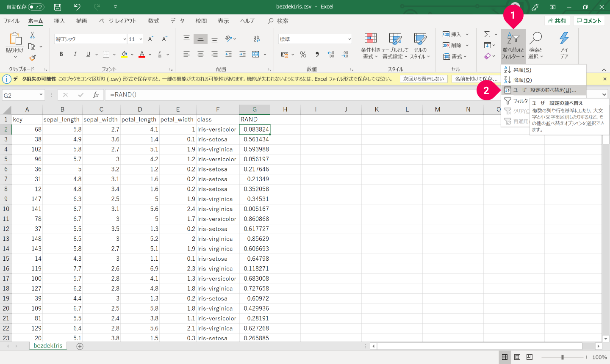Select the bezdekIris sheet tab
The image size is (610, 364).
click(x=48, y=346)
